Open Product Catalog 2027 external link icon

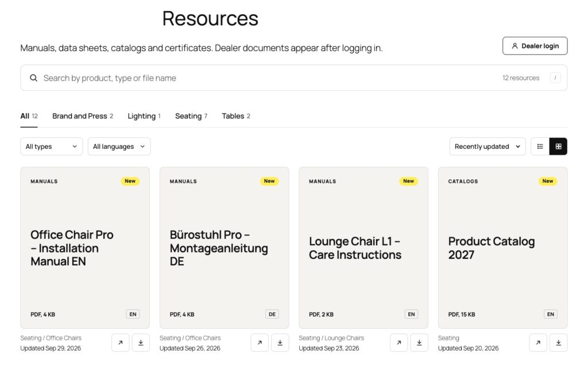(x=538, y=343)
